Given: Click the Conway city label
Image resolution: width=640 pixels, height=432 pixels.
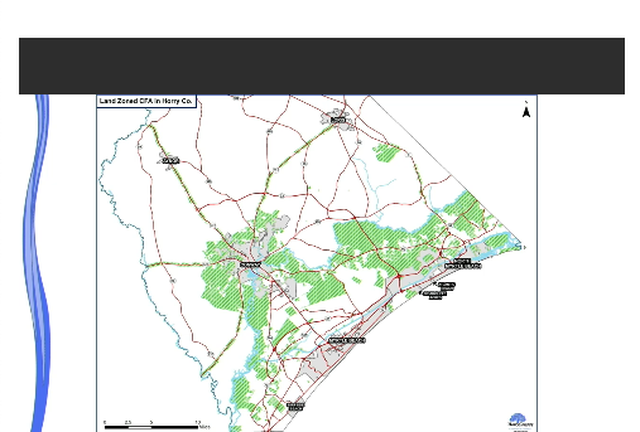Looking at the screenshot, I should tap(249, 264).
